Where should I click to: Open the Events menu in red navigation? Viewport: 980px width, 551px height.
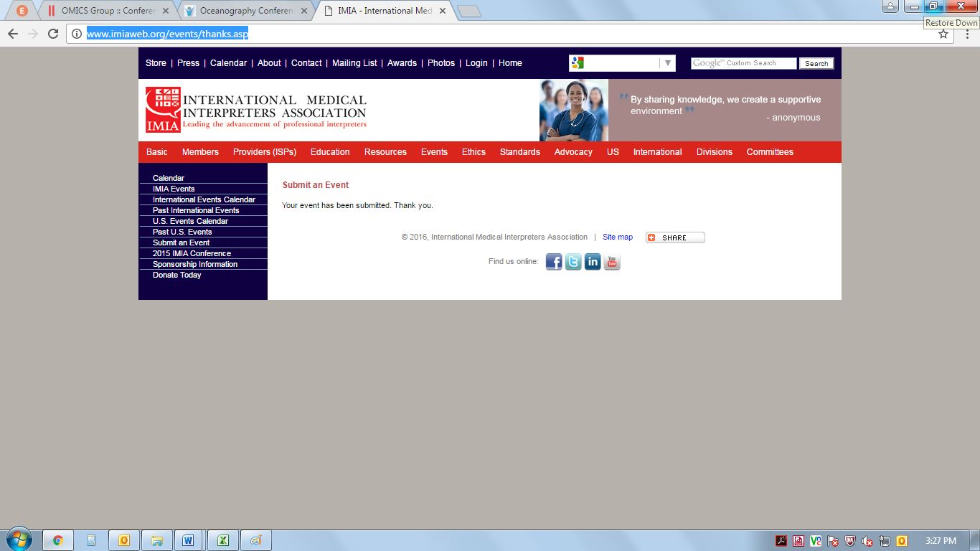(x=434, y=152)
